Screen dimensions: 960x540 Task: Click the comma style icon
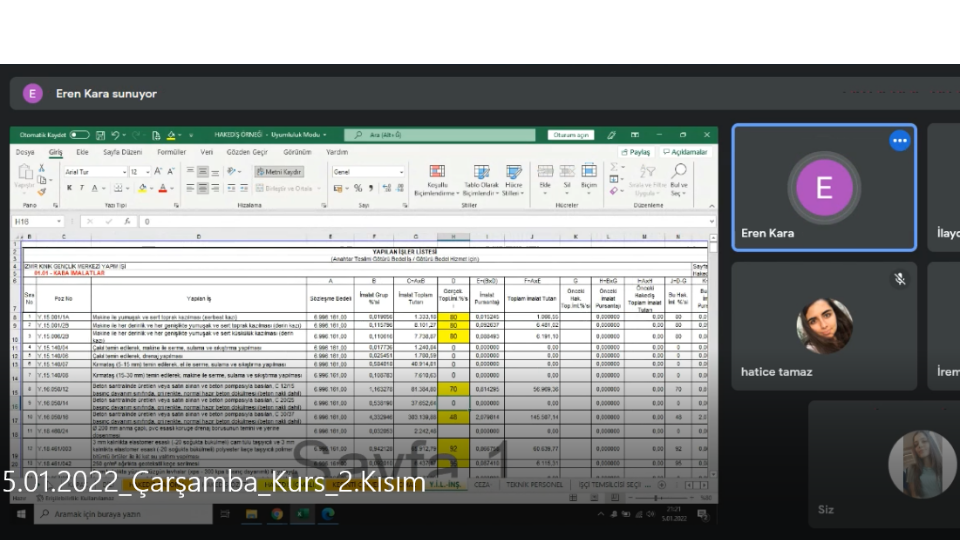pos(370,189)
